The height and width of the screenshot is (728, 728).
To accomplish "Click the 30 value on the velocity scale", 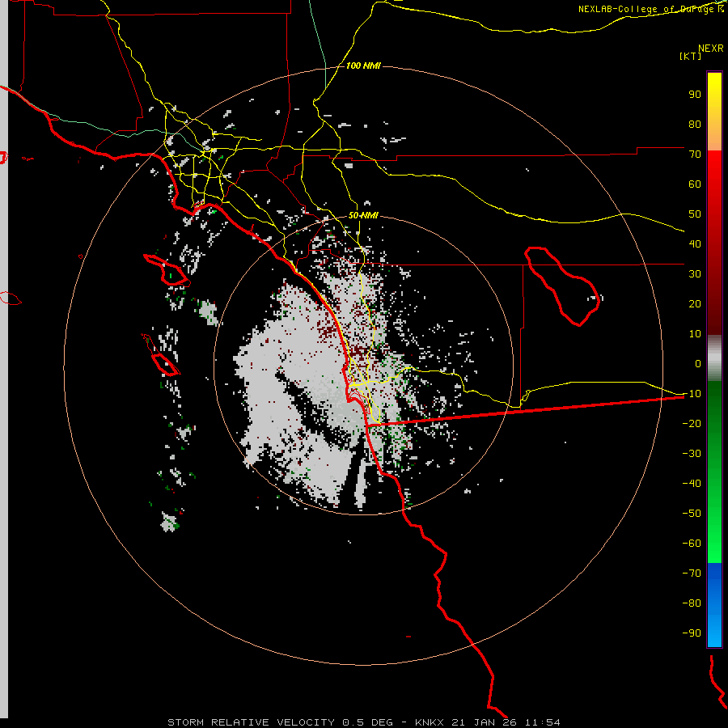I will tap(695, 274).
